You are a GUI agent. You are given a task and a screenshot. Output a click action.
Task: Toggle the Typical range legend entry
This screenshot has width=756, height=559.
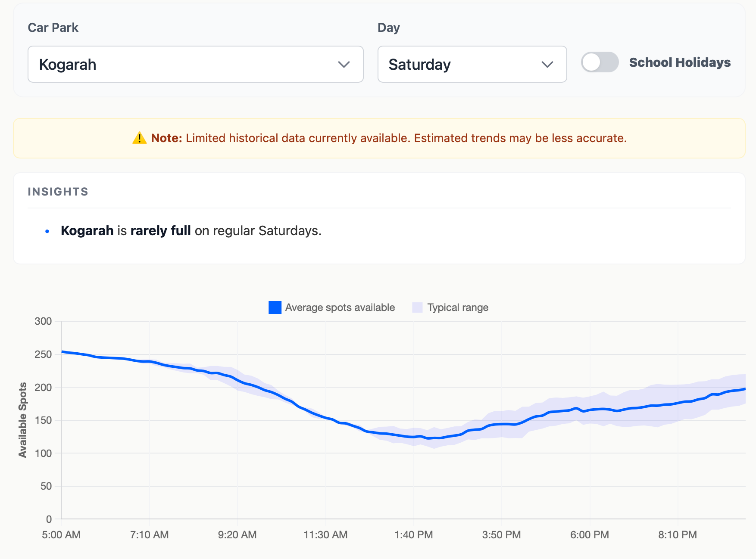457,307
